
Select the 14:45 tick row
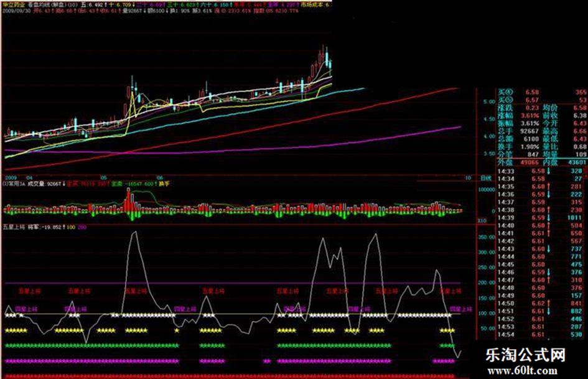point(540,264)
